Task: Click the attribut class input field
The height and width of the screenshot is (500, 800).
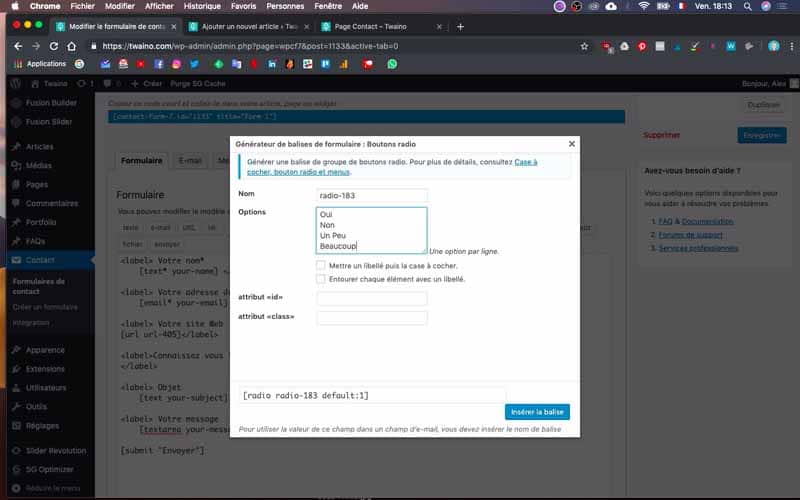Action: tap(372, 317)
